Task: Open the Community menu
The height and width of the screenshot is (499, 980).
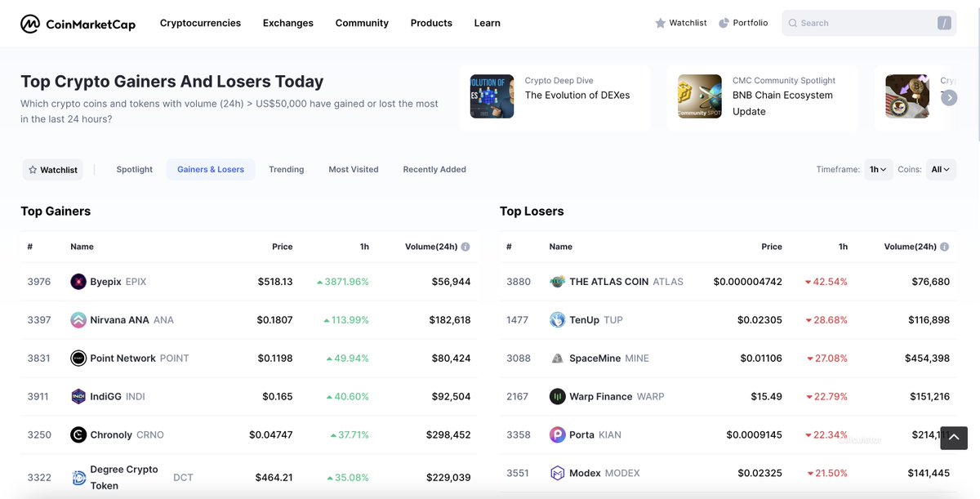Action: [x=362, y=23]
